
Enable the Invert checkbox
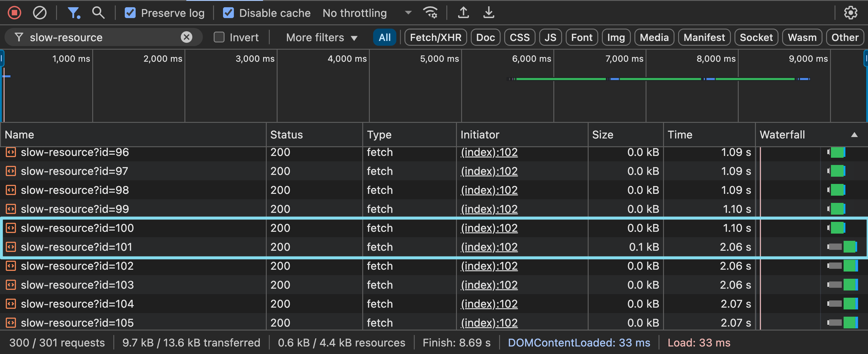point(219,37)
